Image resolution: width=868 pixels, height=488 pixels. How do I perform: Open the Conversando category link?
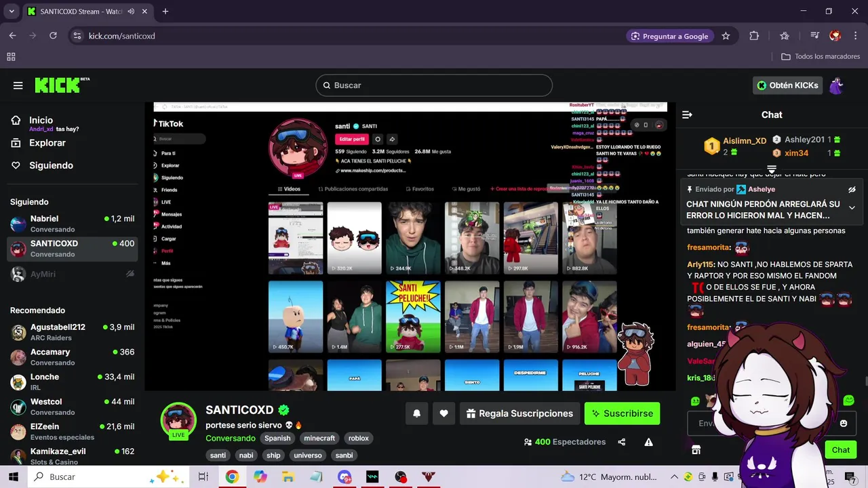click(x=231, y=438)
